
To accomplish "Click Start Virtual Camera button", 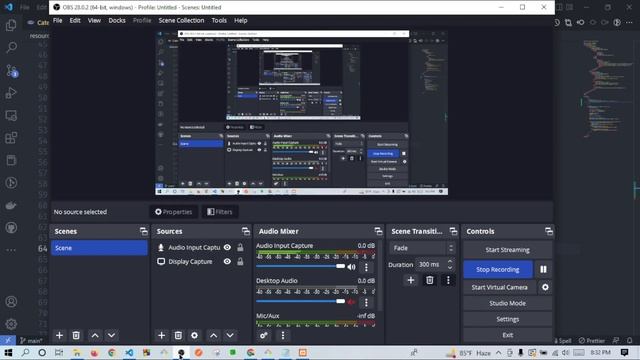I will 500,287.
